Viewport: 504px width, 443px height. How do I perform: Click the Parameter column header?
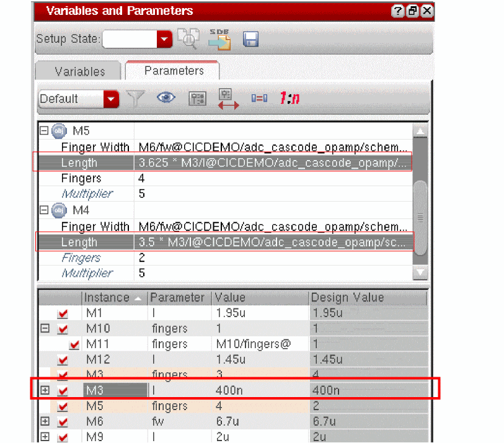tap(179, 298)
